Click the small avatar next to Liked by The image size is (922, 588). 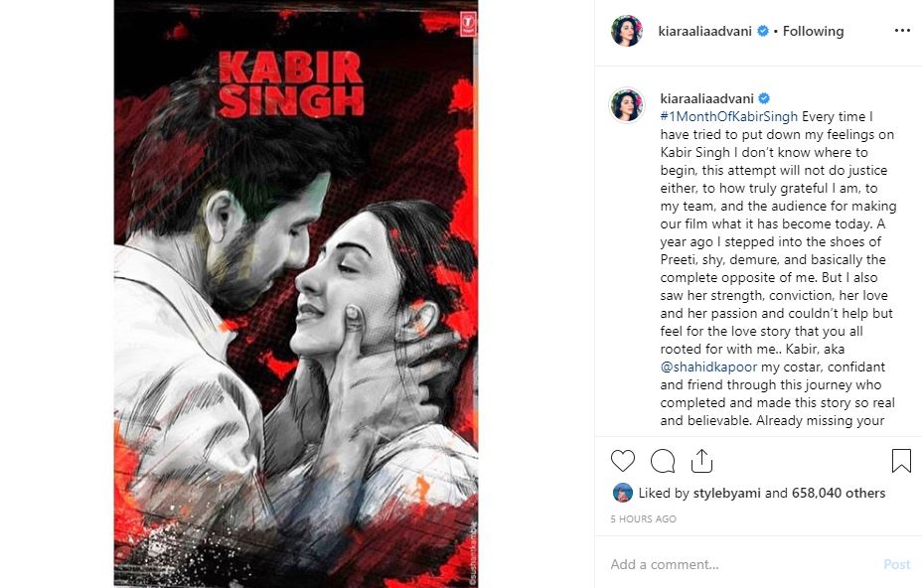coord(623,493)
